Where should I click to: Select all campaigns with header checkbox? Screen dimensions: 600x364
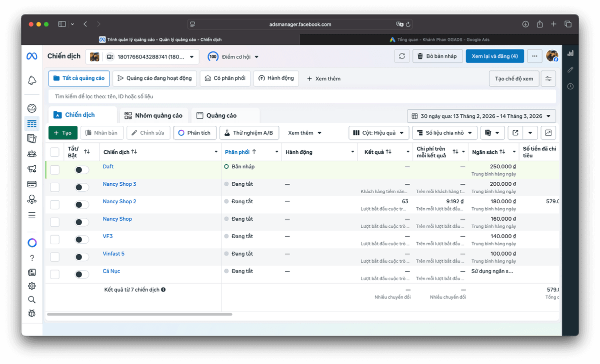pos(55,152)
